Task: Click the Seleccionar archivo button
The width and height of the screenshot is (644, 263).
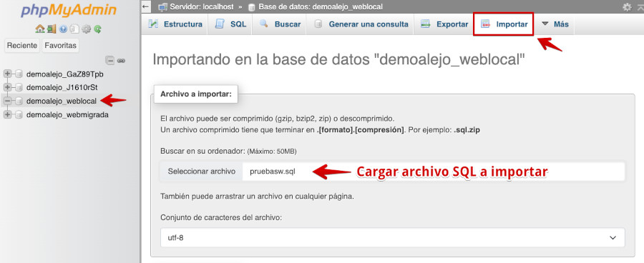Action: [x=202, y=172]
